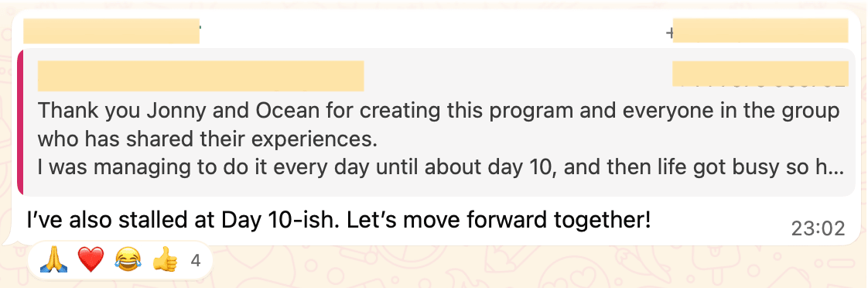Open reaction details via the count 4
The width and height of the screenshot is (868, 288).
coord(195,260)
